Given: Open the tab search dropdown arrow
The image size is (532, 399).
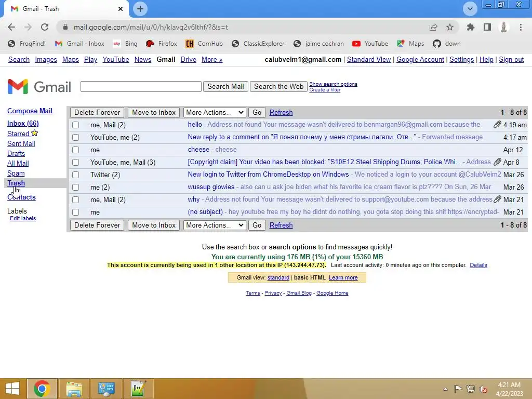Looking at the screenshot, I should (x=470, y=9).
